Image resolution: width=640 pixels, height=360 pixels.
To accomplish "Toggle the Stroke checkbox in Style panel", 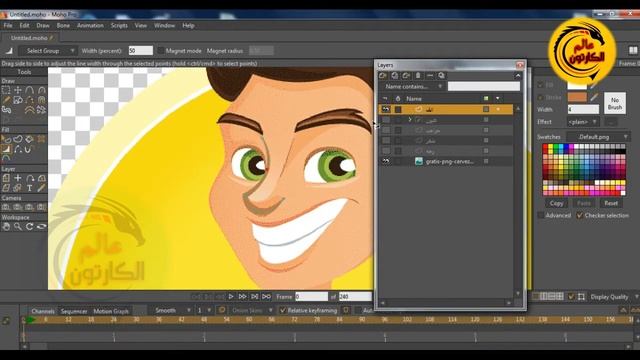I will (540, 98).
